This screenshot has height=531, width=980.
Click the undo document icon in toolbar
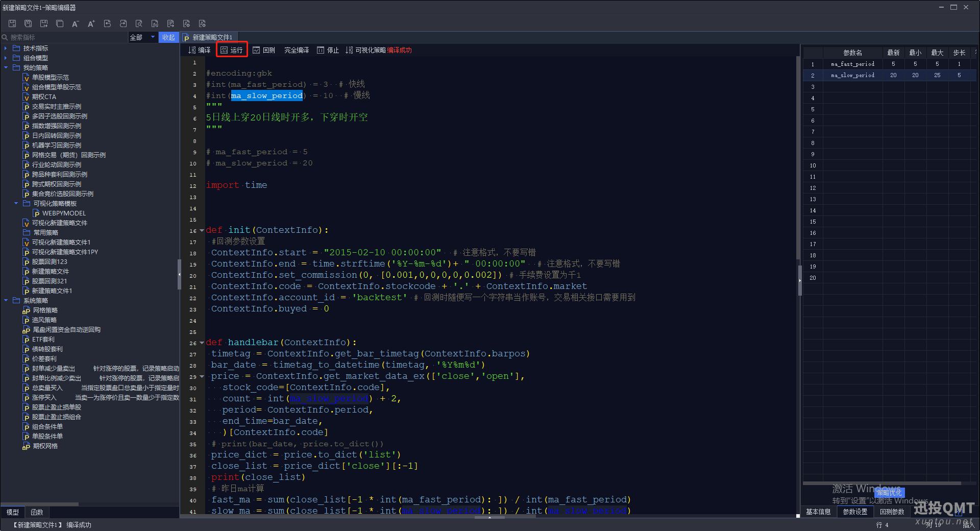pyautogui.click(x=107, y=23)
